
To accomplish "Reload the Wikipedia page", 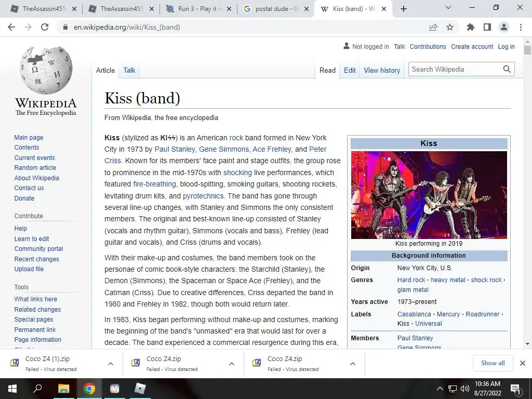I will tap(45, 27).
